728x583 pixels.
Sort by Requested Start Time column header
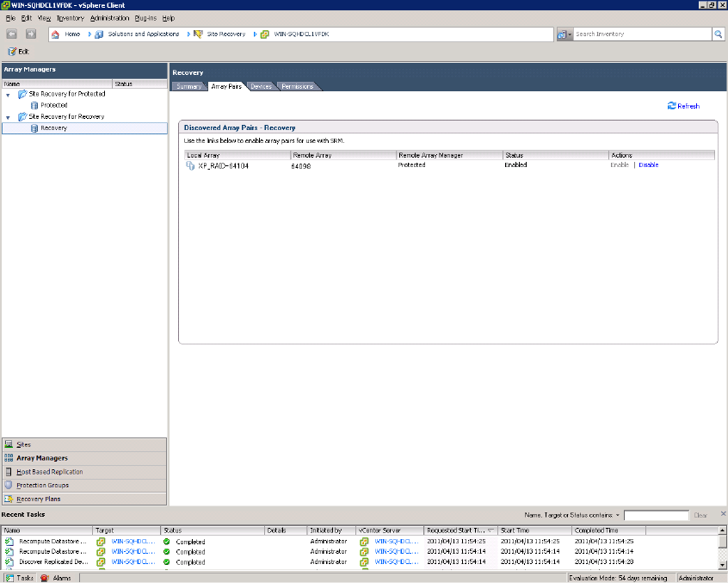click(457, 530)
